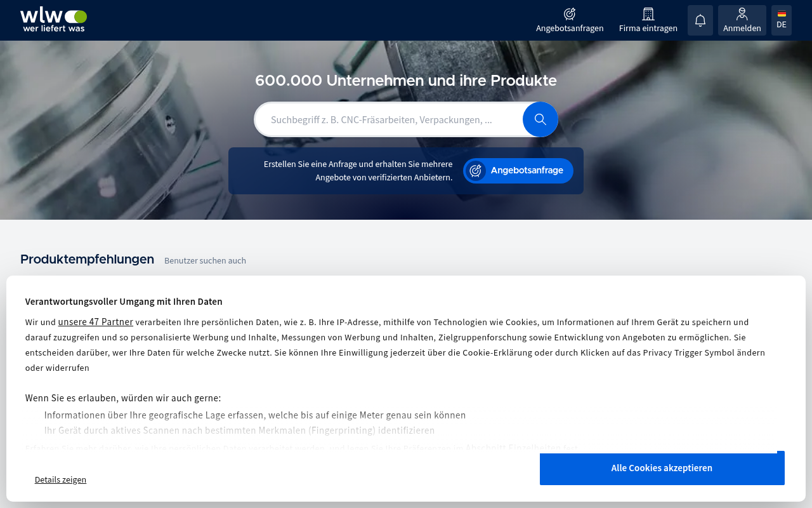Open the notifications bell
This screenshot has height=508, width=812.
coord(700,20)
